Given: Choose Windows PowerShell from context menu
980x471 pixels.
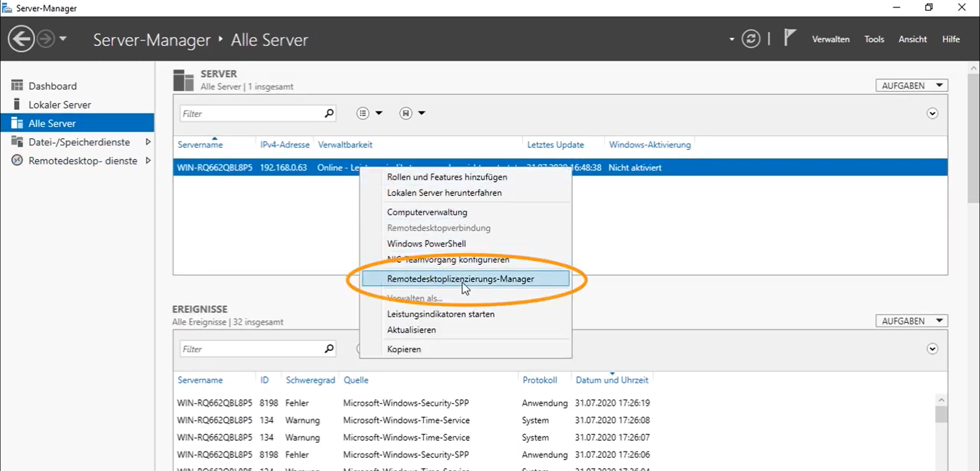Looking at the screenshot, I should [426, 244].
